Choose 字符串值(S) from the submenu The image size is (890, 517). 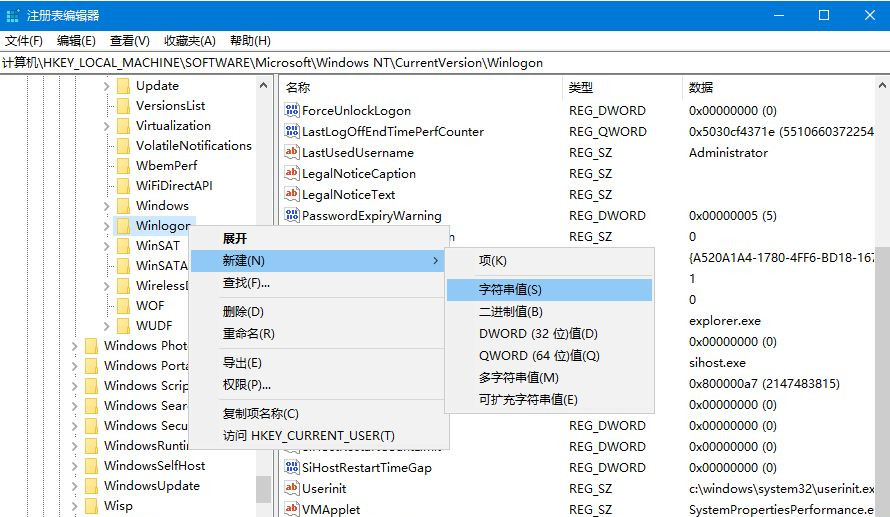510,289
